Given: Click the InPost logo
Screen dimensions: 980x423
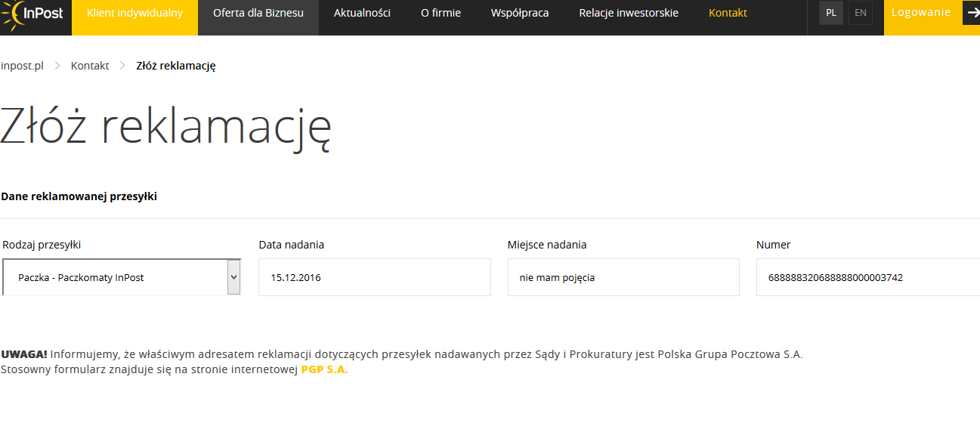Looking at the screenshot, I should click(34, 14).
